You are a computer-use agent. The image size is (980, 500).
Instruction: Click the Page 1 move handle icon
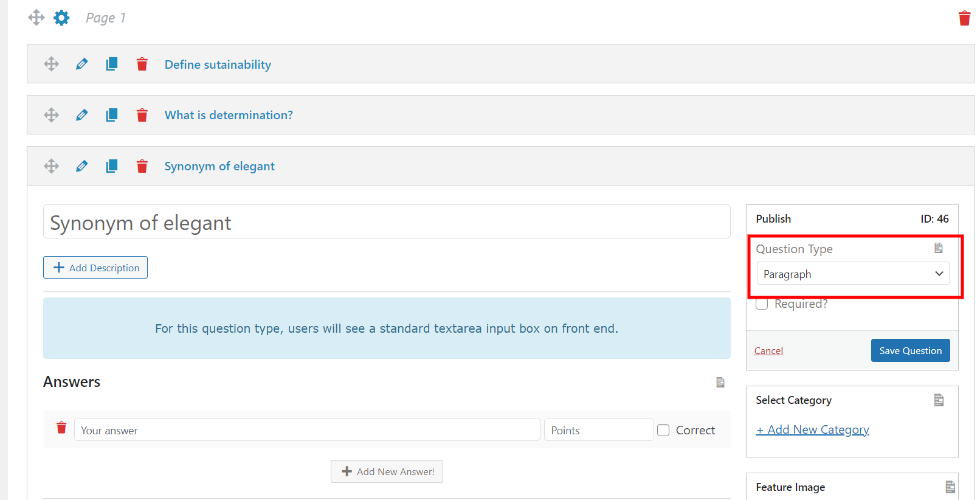[36, 18]
